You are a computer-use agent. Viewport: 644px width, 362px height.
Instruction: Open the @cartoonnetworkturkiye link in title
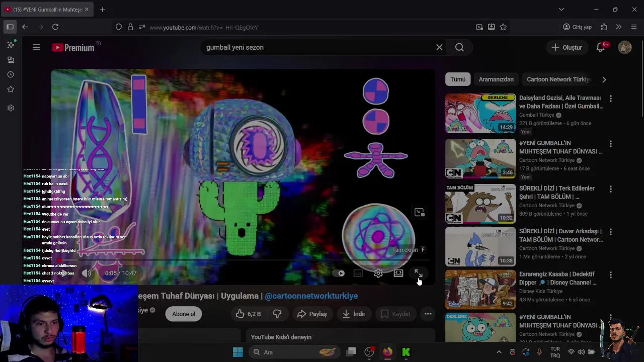coord(311,296)
